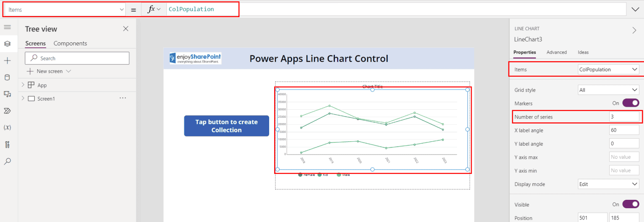Switch to the Screens tab
The height and width of the screenshot is (222, 644).
pyautogui.click(x=36, y=44)
